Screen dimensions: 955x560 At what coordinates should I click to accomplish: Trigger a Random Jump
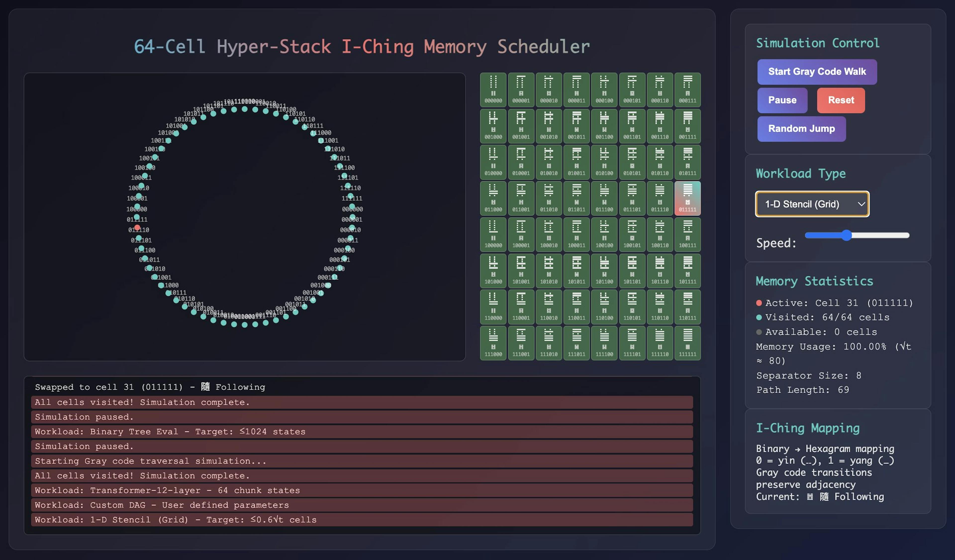point(801,129)
